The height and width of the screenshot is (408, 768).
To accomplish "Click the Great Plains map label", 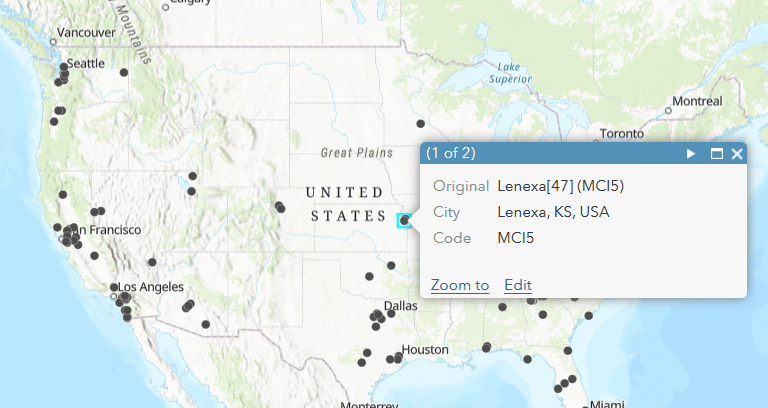I will point(357,153).
